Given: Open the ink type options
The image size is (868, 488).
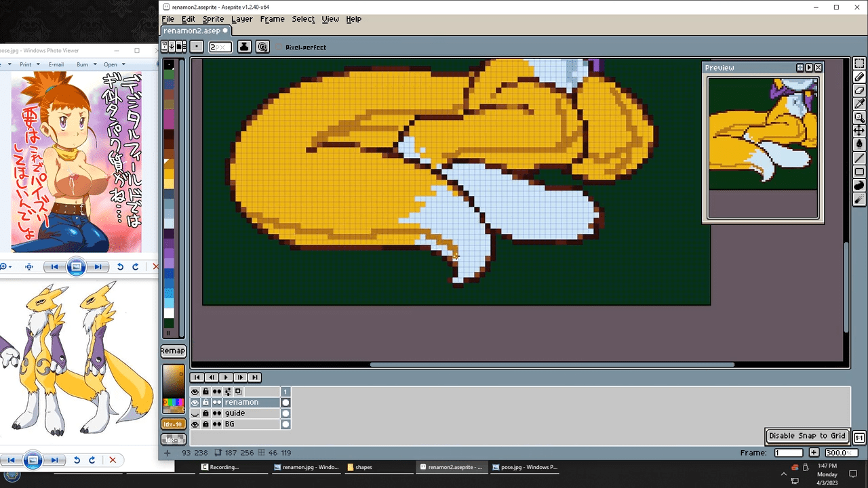Looking at the screenshot, I should coord(243,47).
